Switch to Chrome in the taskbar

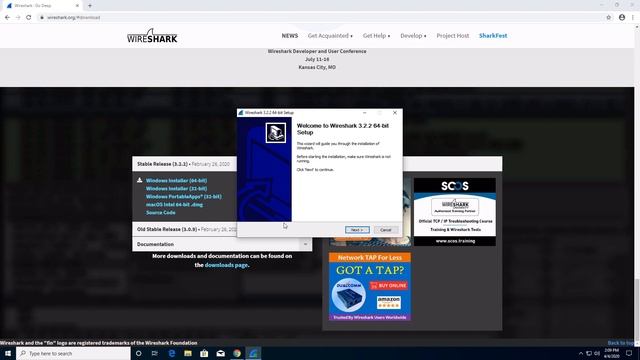(237, 353)
